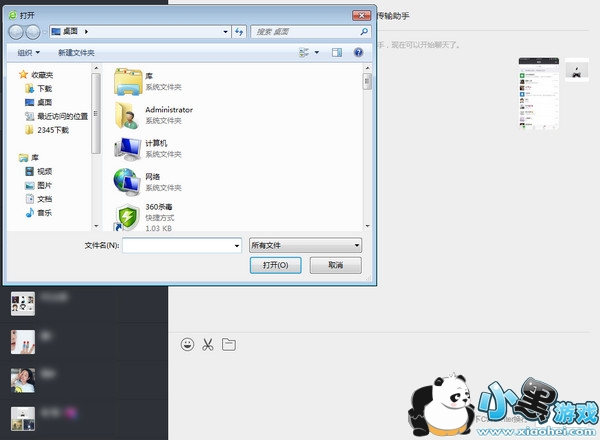The height and width of the screenshot is (440, 600).
Task: Click 新建文件夹 button
Action: coord(76,53)
